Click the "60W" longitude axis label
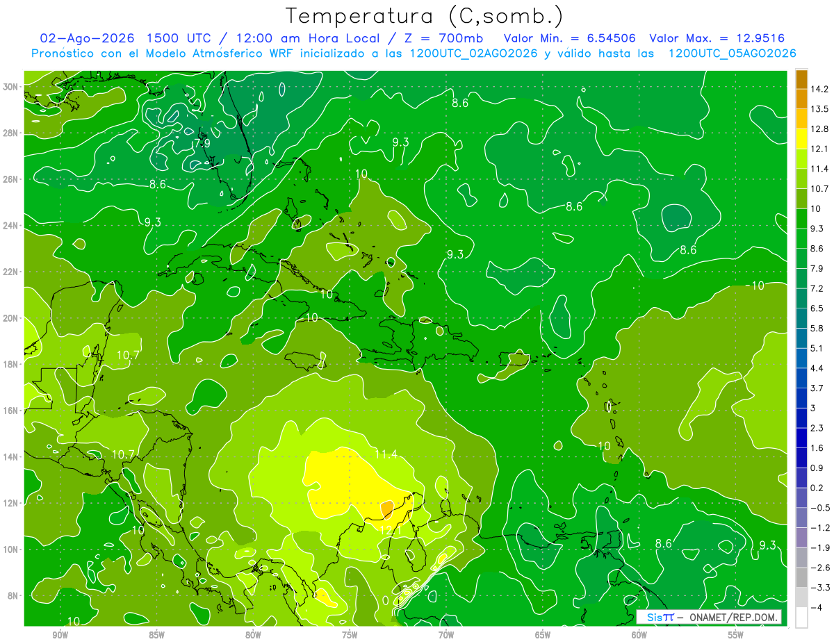The width and height of the screenshot is (834, 644). [x=639, y=635]
